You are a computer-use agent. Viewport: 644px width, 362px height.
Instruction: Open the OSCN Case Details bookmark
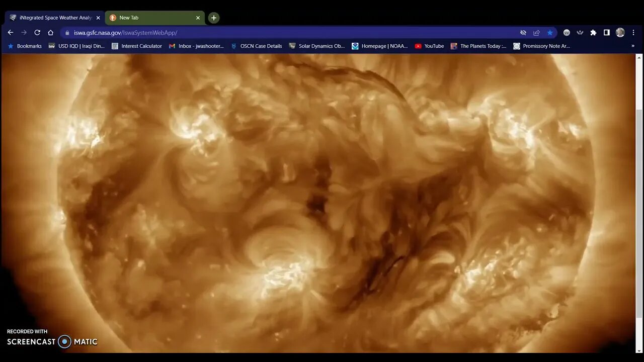(x=257, y=46)
